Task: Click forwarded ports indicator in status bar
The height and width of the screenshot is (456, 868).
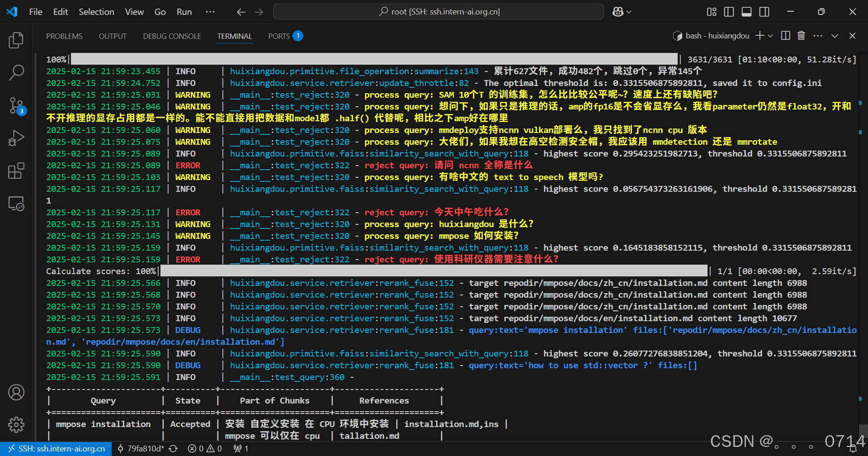Action: point(241,449)
